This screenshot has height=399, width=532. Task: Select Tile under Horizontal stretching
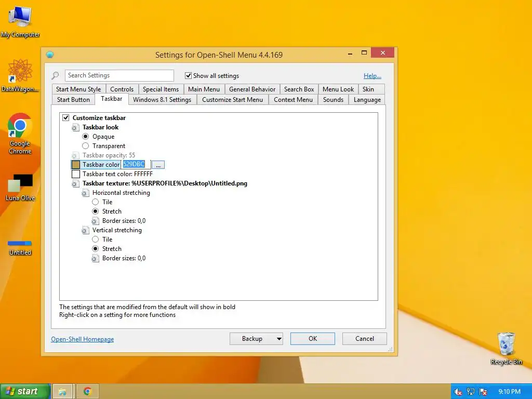point(96,202)
